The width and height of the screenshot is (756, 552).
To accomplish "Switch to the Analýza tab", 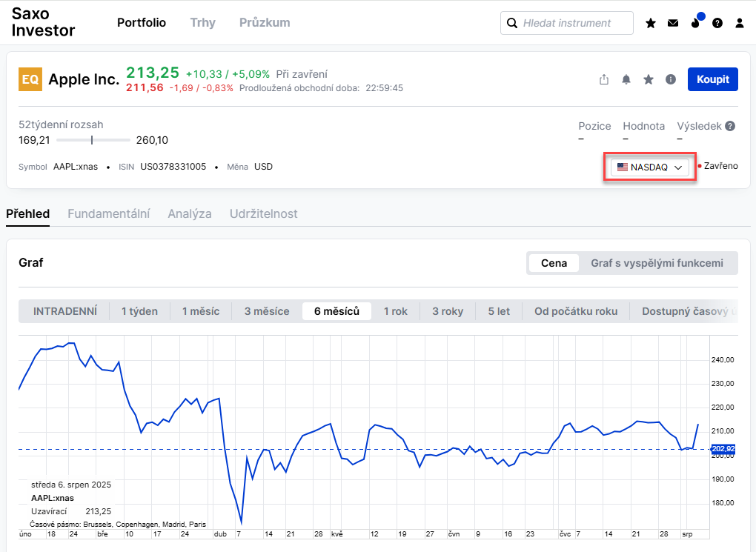I will pyautogui.click(x=190, y=213).
